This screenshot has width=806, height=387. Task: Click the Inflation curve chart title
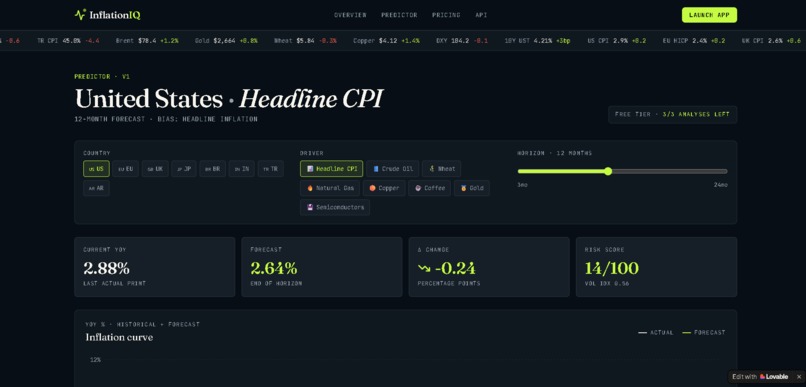pyautogui.click(x=119, y=338)
